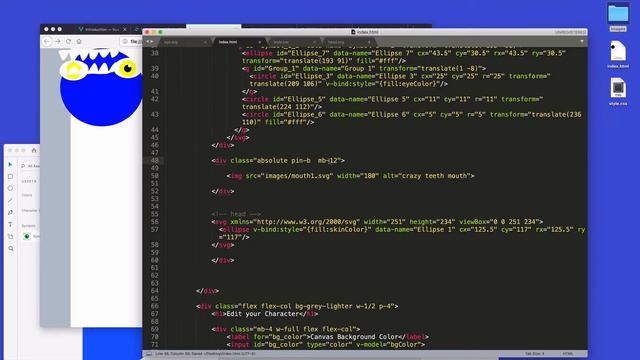Go forward in the browser window
The width and height of the screenshot is (640, 360).
[58, 41]
